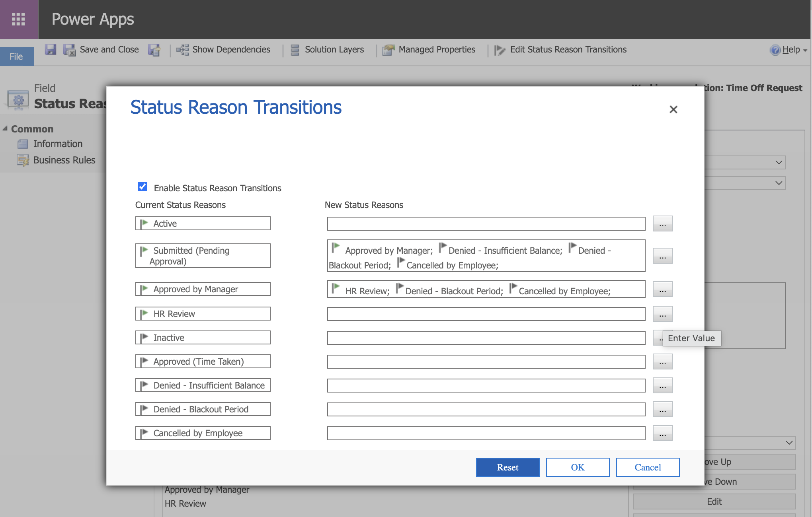Open ellipsis picker for Active row
This screenshot has height=517, width=812.
click(x=662, y=224)
